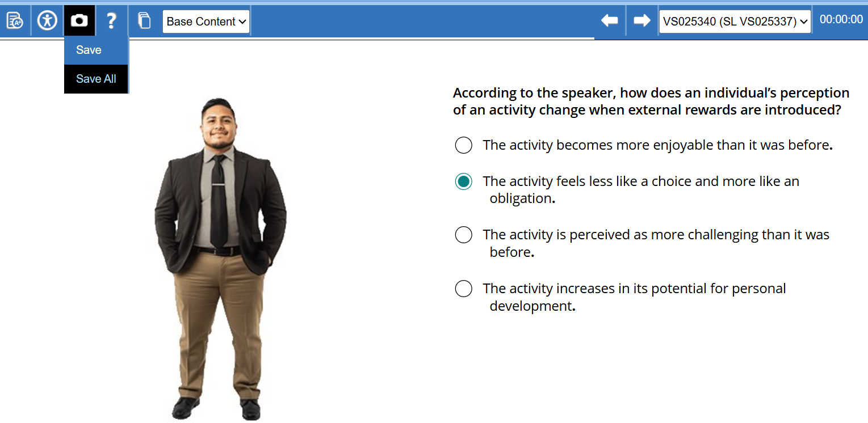The image size is (868, 423).
Task: Select 'more enjoyable than it was before' answer
Action: pyautogui.click(x=464, y=145)
